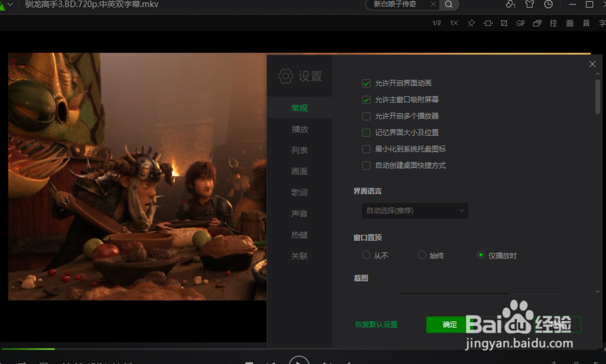Image resolution: width=606 pixels, height=364 pixels.
Task: Select the 仅播放时 radio button
Action: (x=481, y=255)
